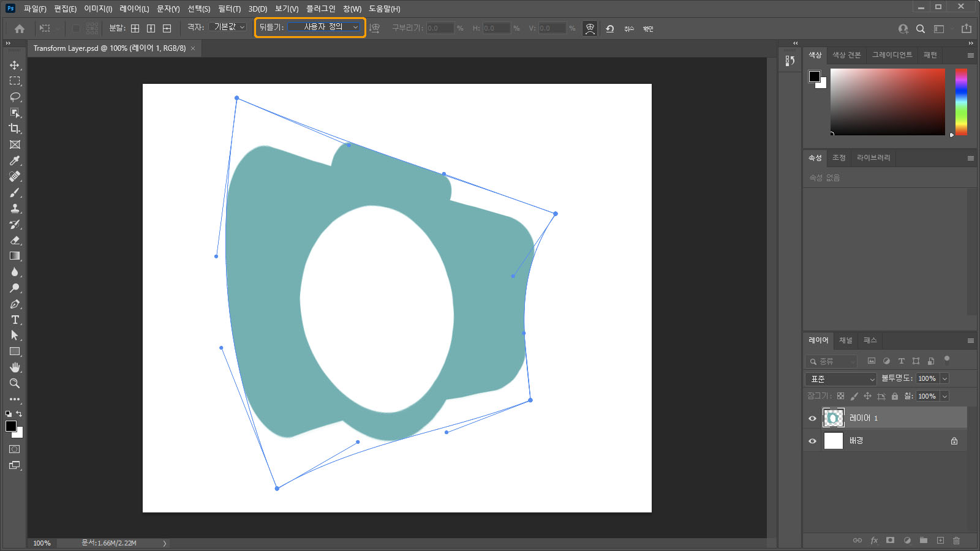Split the warp vertically
The height and width of the screenshot is (551, 980).
tap(151, 28)
